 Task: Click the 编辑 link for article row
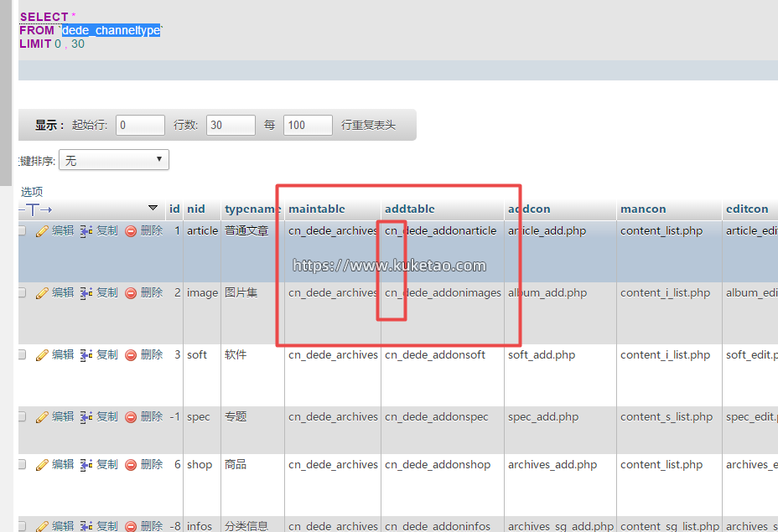click(x=63, y=230)
